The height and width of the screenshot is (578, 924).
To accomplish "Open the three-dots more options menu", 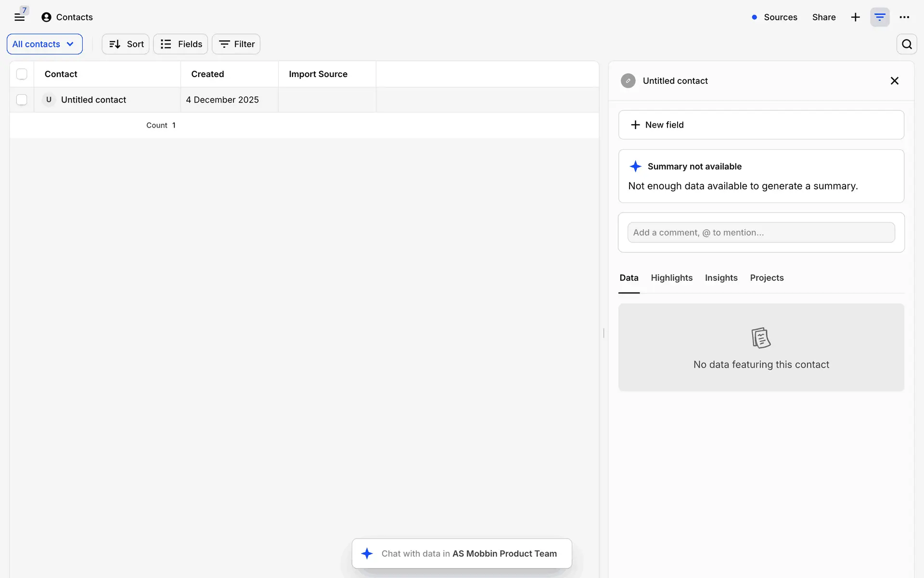I will click(x=904, y=17).
